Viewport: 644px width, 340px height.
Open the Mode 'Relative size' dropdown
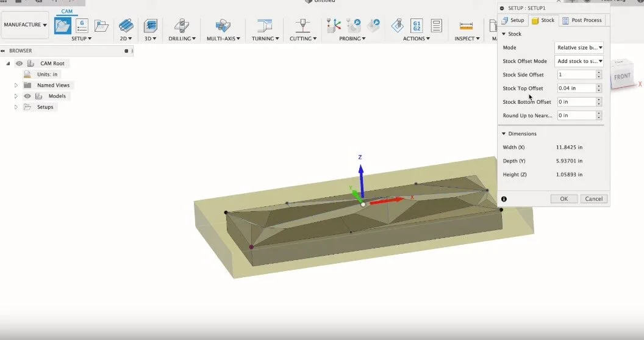pos(579,48)
